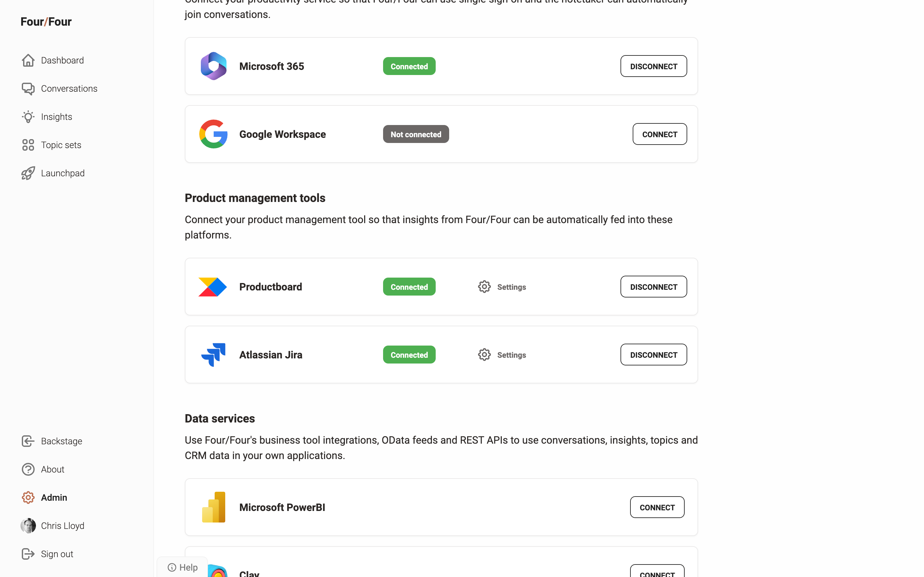
Task: Click the Backstage arrow icon
Action: 28,441
